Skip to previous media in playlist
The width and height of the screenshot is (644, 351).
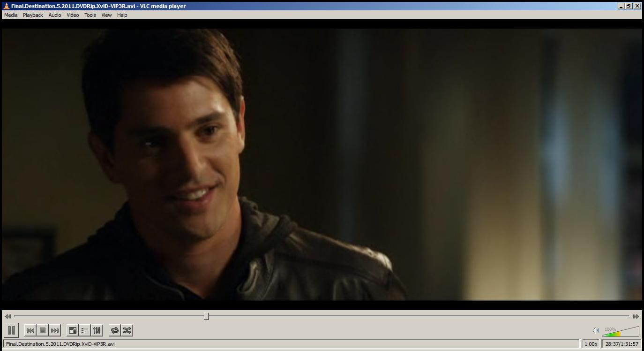pyautogui.click(x=30, y=330)
